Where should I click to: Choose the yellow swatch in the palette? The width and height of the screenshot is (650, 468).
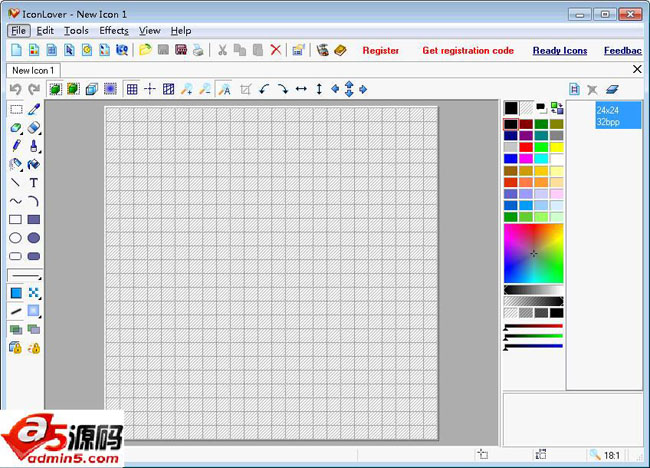coord(556,147)
